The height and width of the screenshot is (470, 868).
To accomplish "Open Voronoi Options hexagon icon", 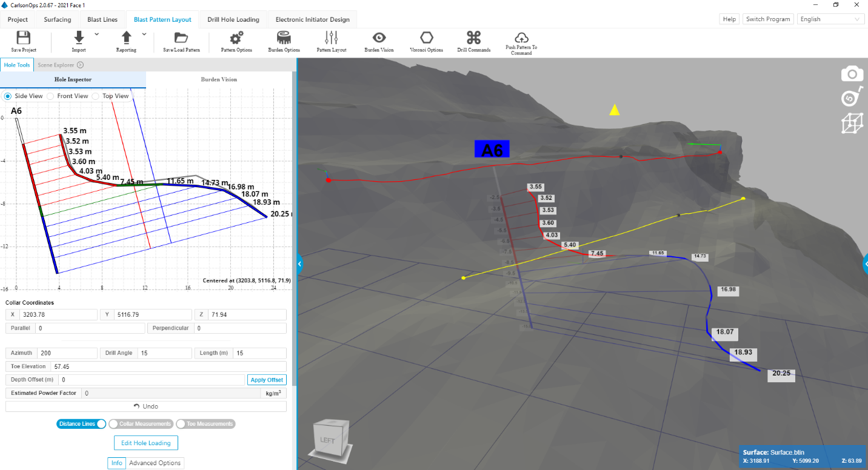I will [x=426, y=38].
